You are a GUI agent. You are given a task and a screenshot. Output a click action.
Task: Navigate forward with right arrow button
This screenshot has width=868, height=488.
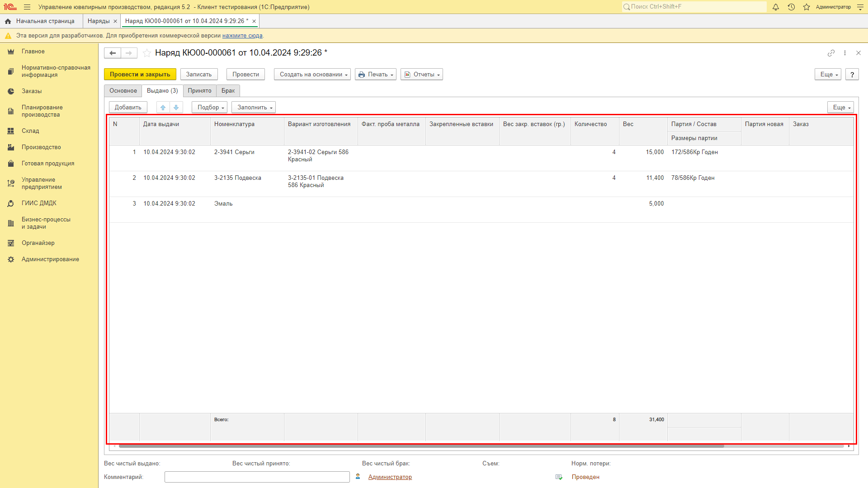[129, 53]
